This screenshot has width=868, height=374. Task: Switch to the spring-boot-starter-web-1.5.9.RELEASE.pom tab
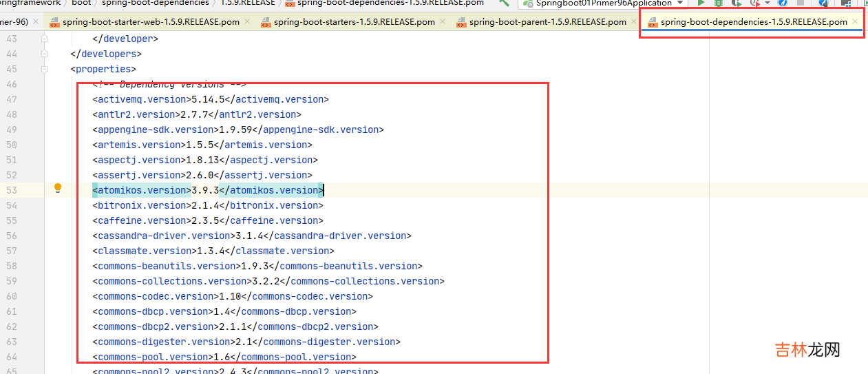(x=151, y=22)
